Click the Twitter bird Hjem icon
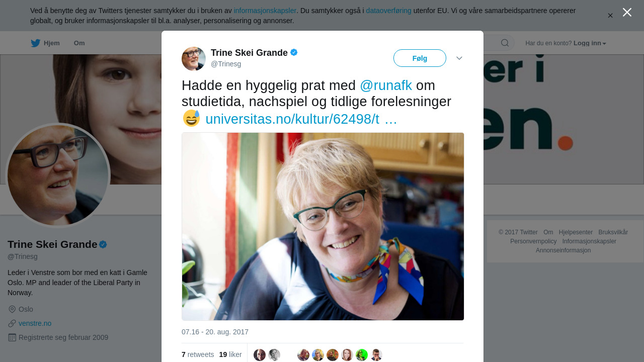Viewport: 644px width, 362px height. click(x=35, y=43)
